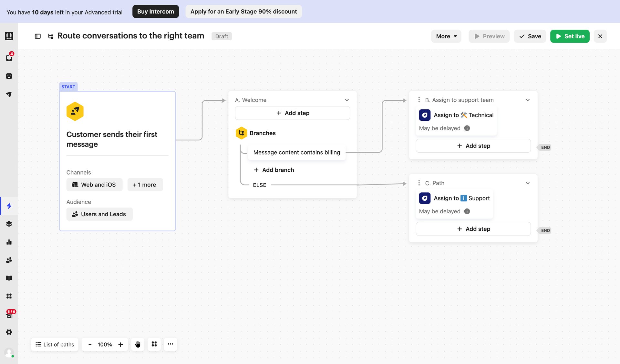The height and width of the screenshot is (364, 620).
Task: Apply for an Early Stage 90% discount
Action: pyautogui.click(x=243, y=11)
